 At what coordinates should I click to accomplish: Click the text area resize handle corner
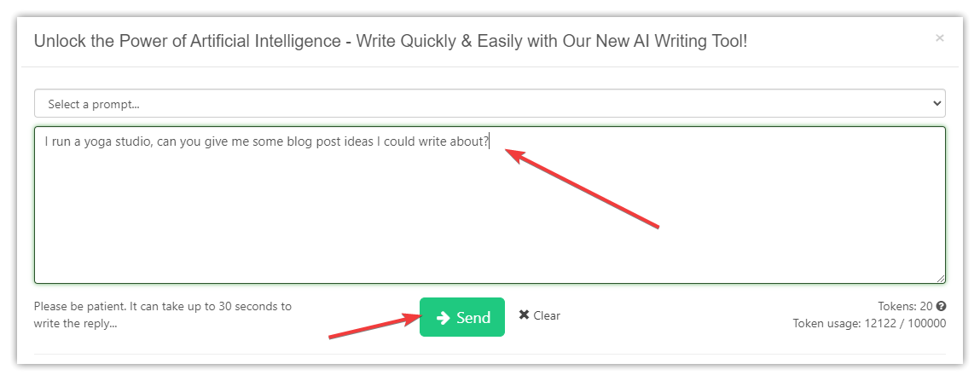(x=941, y=279)
